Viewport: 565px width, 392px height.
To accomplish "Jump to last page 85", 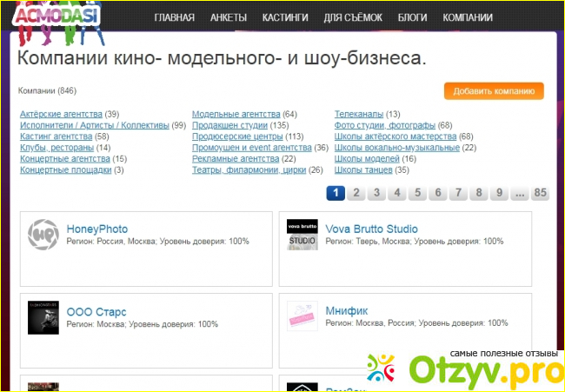I will pyautogui.click(x=540, y=193).
